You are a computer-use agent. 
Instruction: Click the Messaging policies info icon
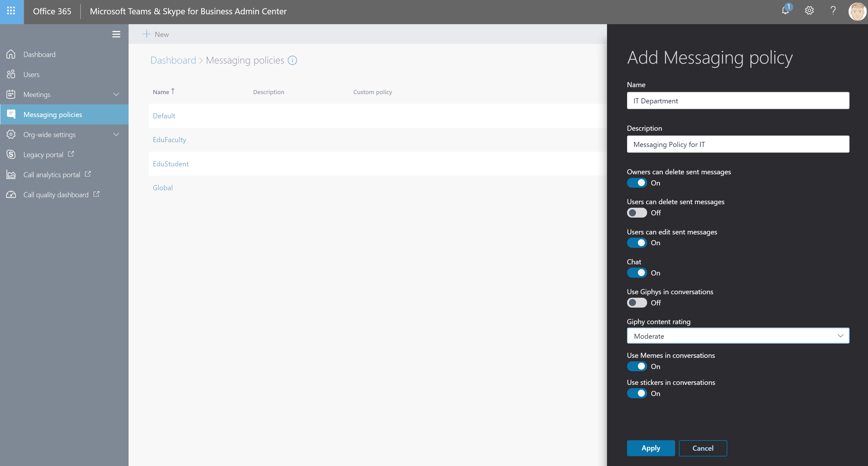pyautogui.click(x=293, y=60)
